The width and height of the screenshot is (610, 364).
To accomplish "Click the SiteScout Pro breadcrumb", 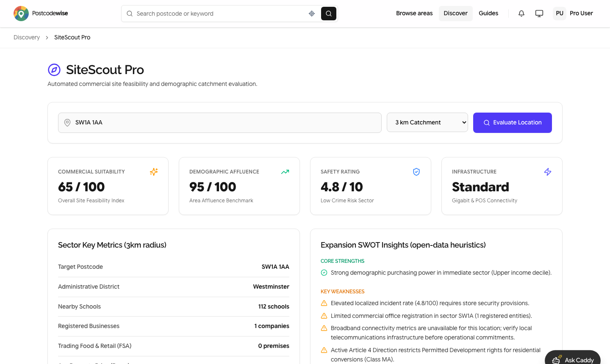I will click(72, 37).
